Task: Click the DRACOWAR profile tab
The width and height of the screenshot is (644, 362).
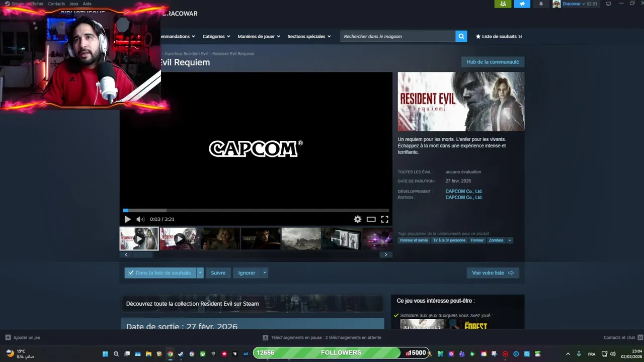Action: point(180,14)
